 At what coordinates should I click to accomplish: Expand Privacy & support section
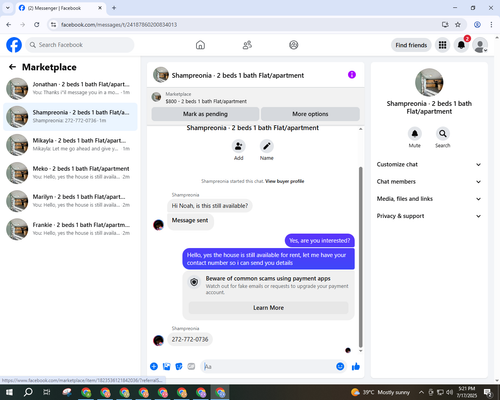429,216
